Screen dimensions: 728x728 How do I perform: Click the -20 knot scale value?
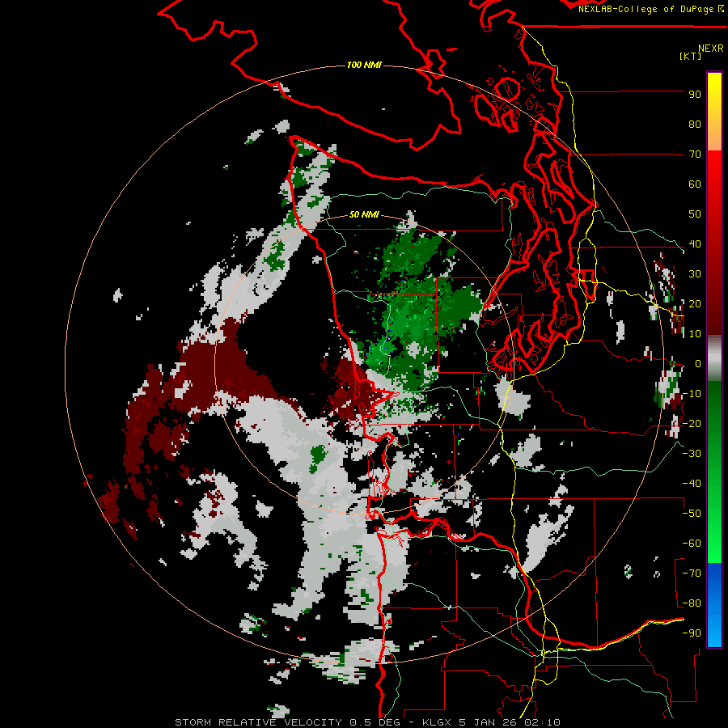tap(692, 423)
